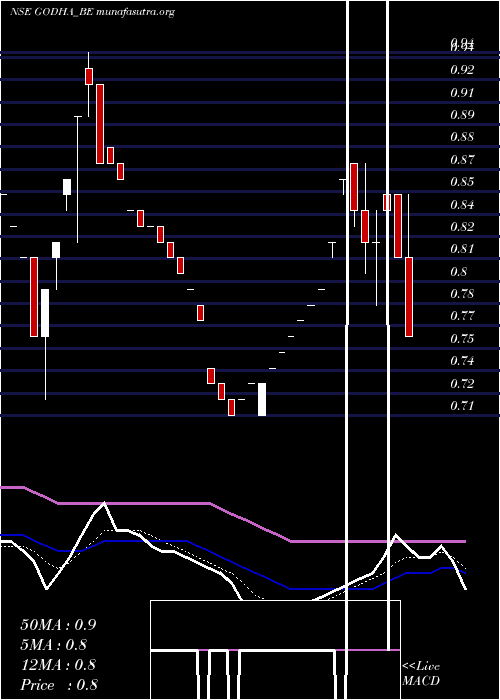Click the 0.75 price axis label
Viewport: 500px width, 700px height.
coord(462,338)
